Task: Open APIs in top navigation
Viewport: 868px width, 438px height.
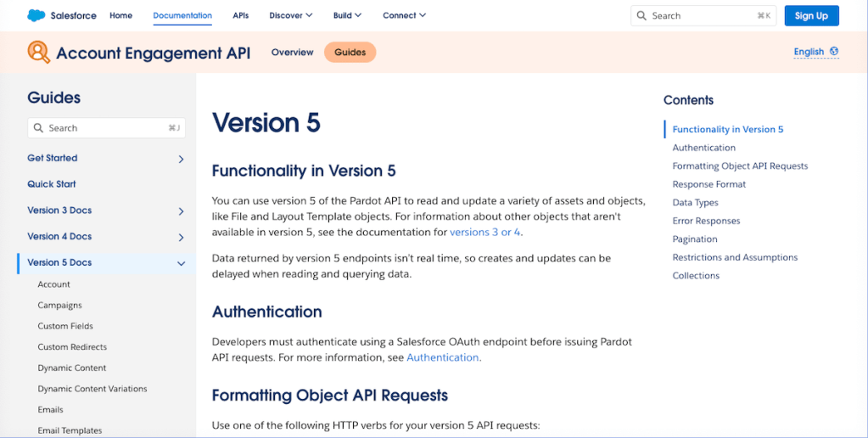Action: pos(240,15)
